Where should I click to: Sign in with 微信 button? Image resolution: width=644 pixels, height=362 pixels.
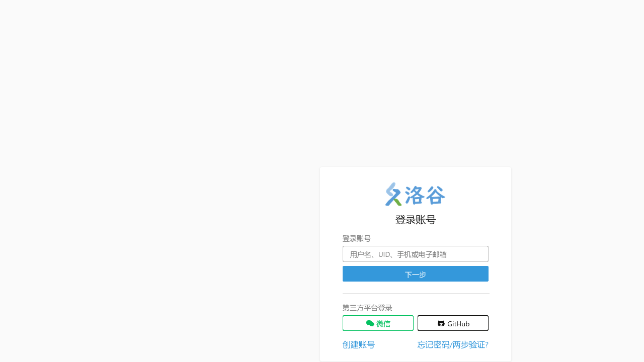coord(378,323)
